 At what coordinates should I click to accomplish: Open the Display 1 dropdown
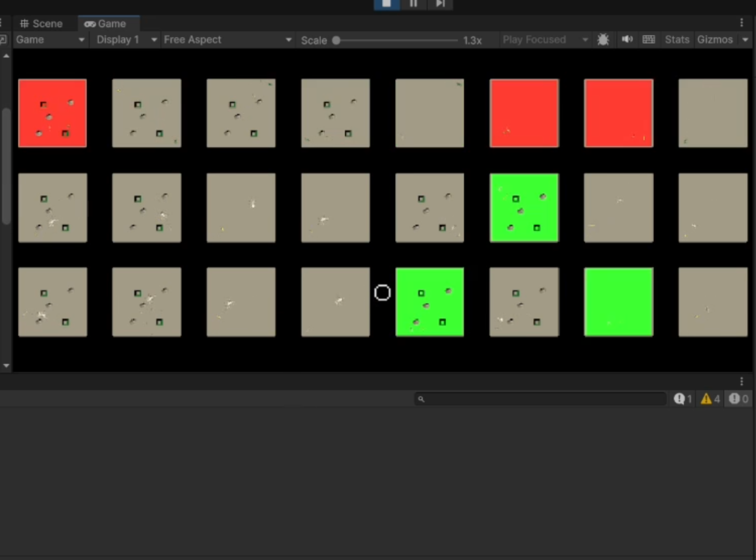[x=126, y=40]
